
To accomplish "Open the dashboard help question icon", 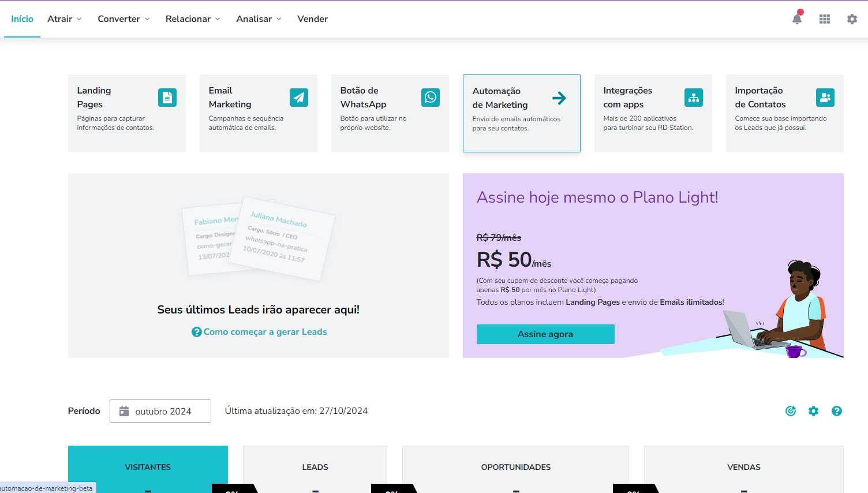I will click(x=837, y=411).
